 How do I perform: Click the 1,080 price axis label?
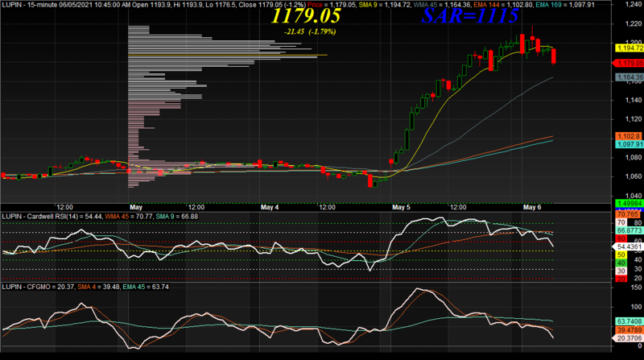[633, 157]
